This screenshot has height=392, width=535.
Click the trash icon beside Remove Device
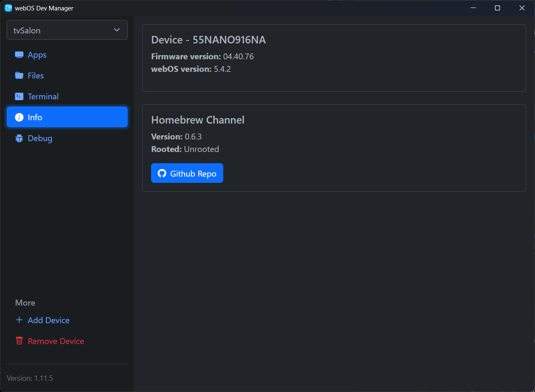click(x=19, y=340)
